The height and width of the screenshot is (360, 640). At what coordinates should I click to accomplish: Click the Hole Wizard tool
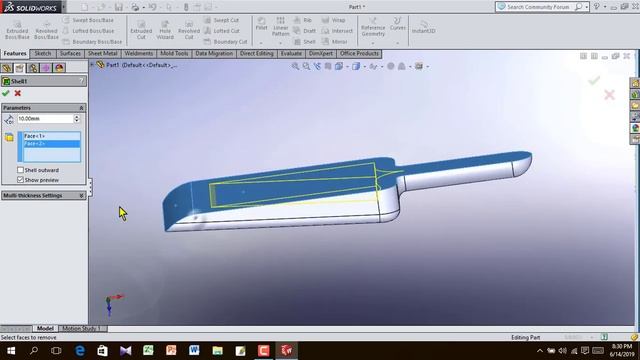tap(165, 30)
